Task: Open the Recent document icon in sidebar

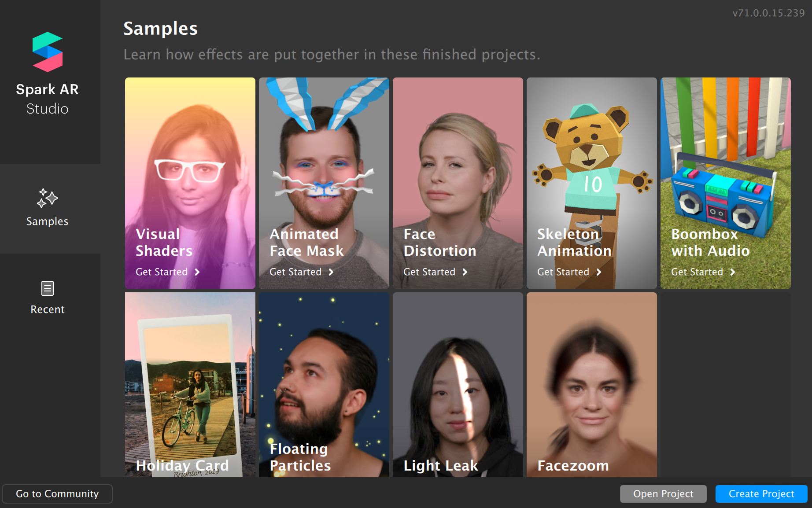Action: point(47,288)
